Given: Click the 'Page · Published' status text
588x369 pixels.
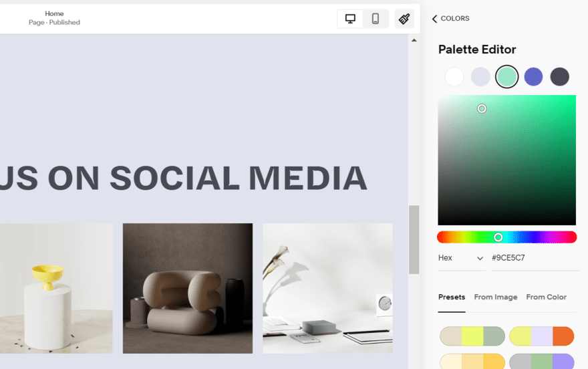Looking at the screenshot, I should tap(54, 23).
